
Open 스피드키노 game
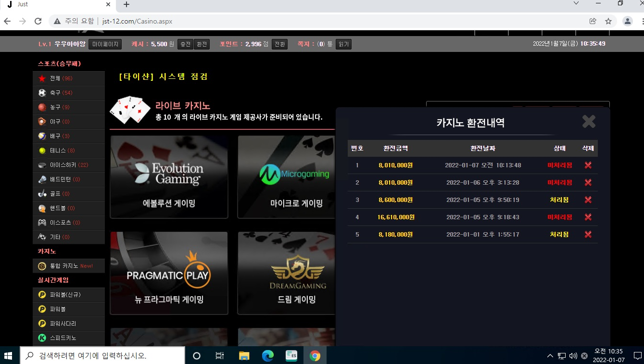pos(69,338)
